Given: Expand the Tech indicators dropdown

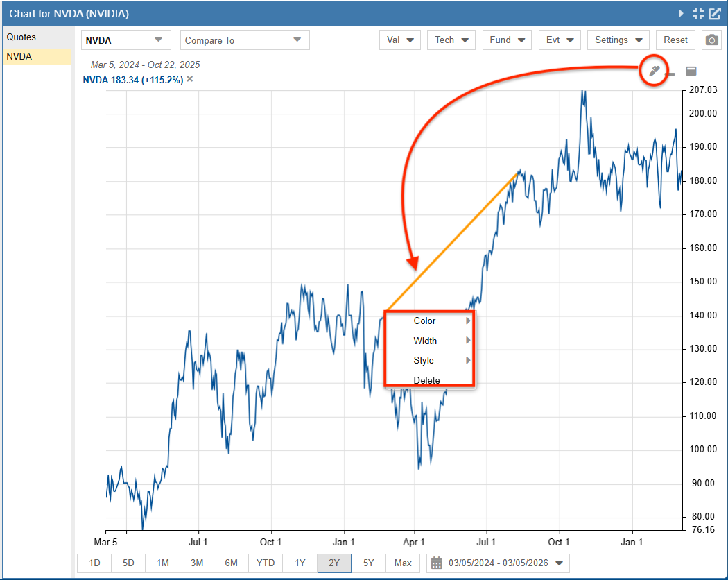Looking at the screenshot, I should click(451, 40).
